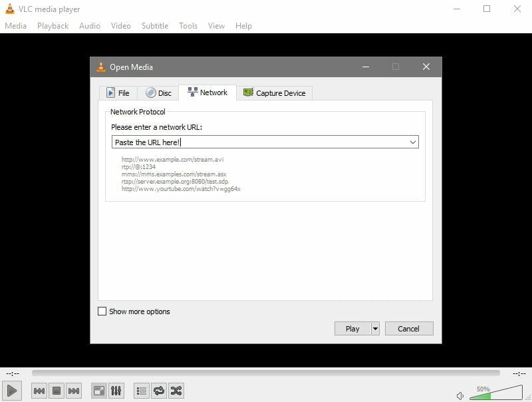
Task: Enable Show more options checkbox
Action: [x=102, y=311]
